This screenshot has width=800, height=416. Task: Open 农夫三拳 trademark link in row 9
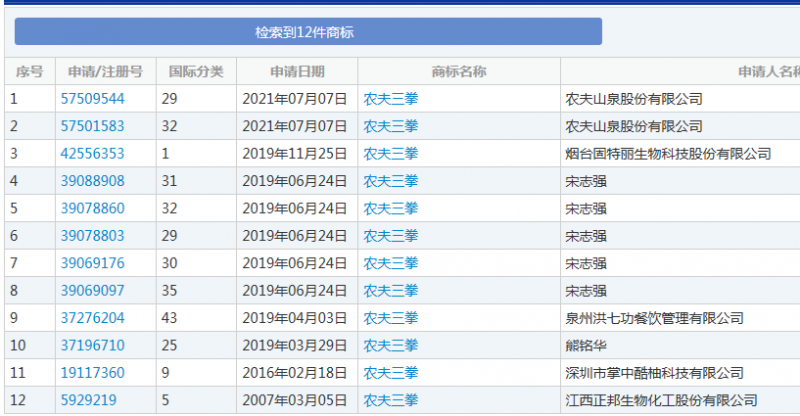[x=391, y=318]
